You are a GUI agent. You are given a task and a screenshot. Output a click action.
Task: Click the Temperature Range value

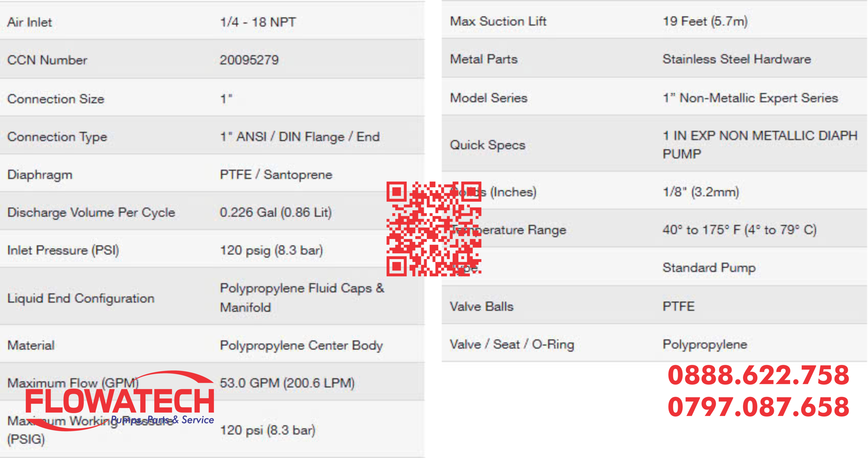coord(740,230)
